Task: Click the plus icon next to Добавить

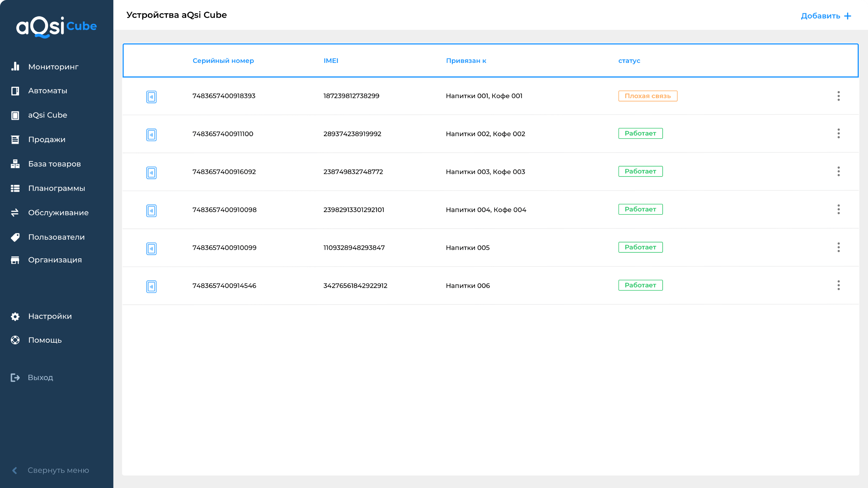Action: [848, 16]
